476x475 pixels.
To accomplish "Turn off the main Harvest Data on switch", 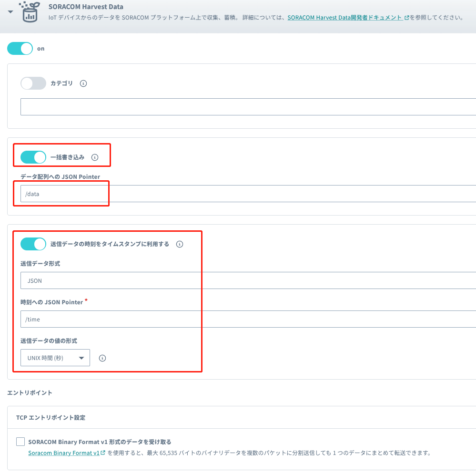I will tap(20, 49).
